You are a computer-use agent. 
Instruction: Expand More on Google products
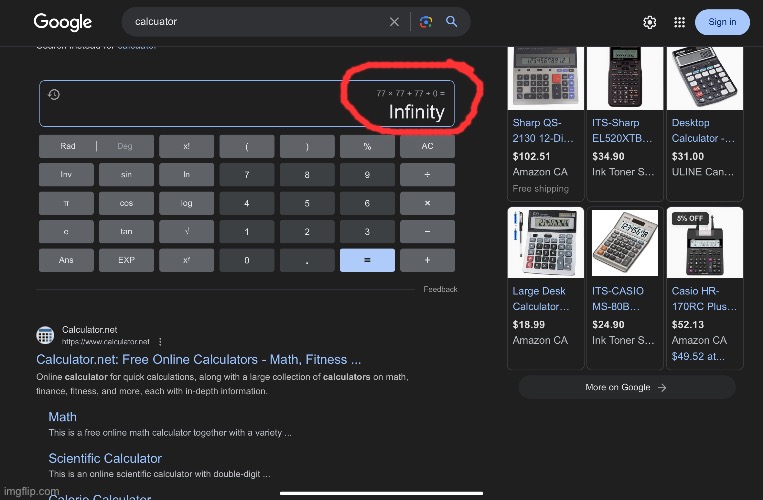[626, 387]
